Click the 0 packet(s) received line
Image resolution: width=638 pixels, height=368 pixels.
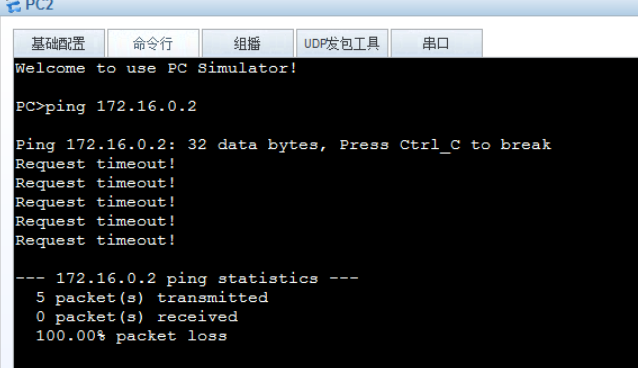pyautogui.click(x=137, y=317)
